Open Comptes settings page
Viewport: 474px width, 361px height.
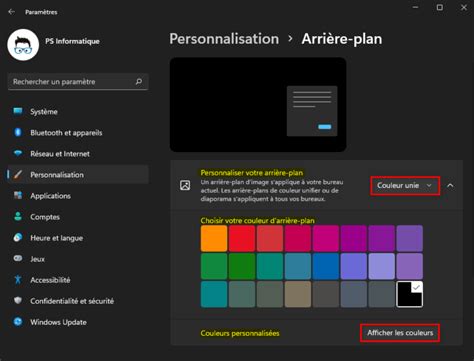click(x=78, y=217)
